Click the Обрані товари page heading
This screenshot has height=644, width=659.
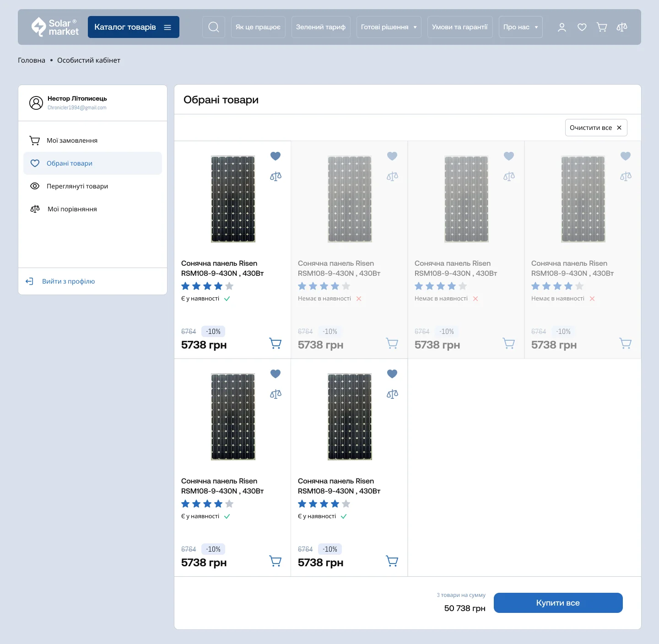pyautogui.click(x=221, y=100)
